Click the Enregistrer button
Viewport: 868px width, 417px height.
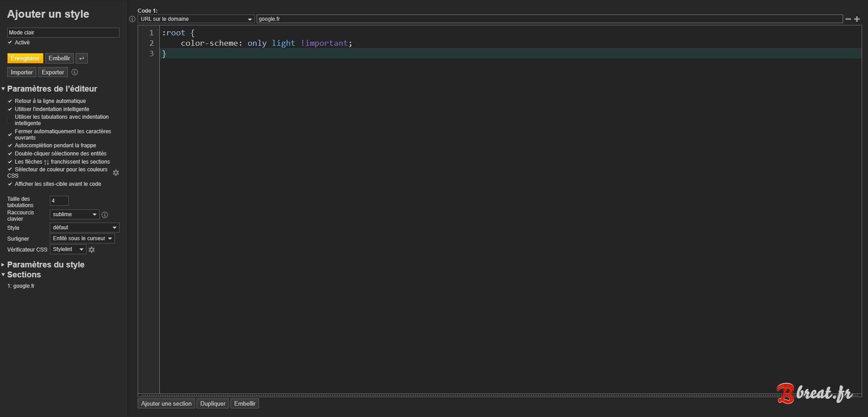coord(25,58)
